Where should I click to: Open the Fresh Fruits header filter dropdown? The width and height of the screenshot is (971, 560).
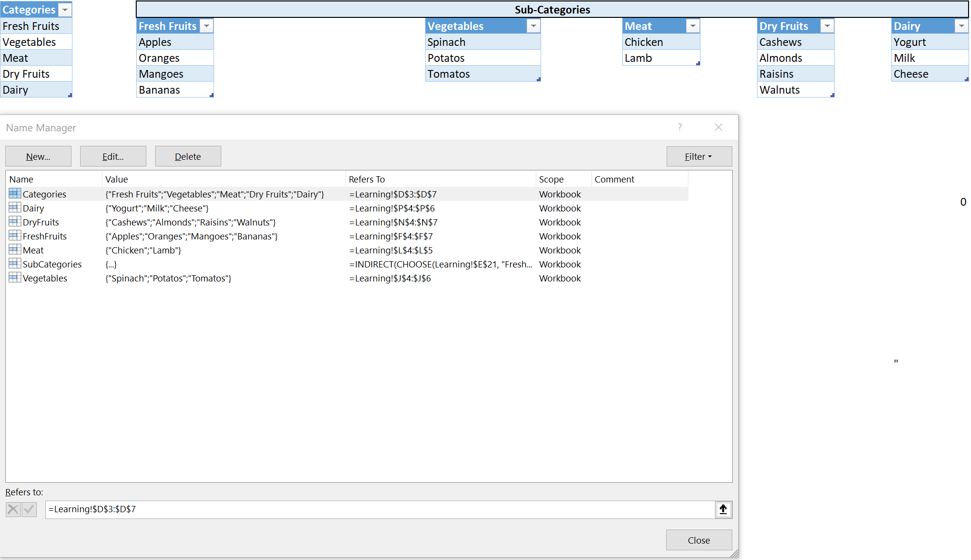click(207, 26)
